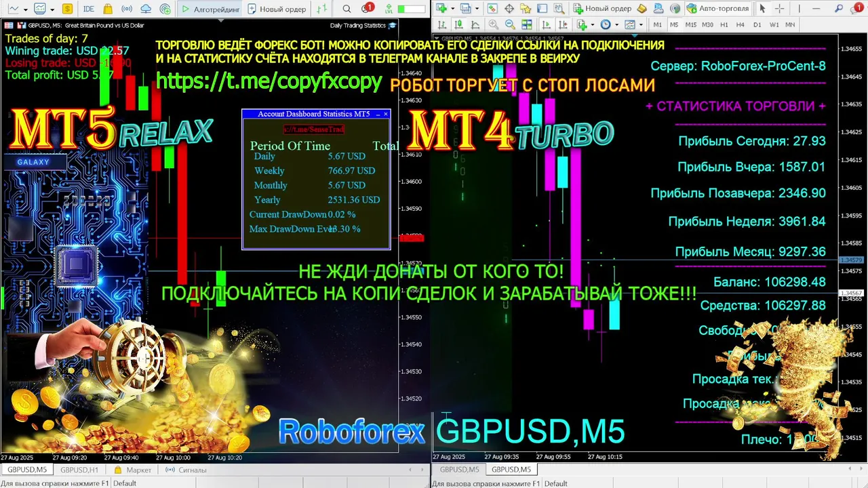The height and width of the screenshot is (488, 868).
Task: Switch to GBPUSD,H1 tab in MT5
Action: [79, 470]
